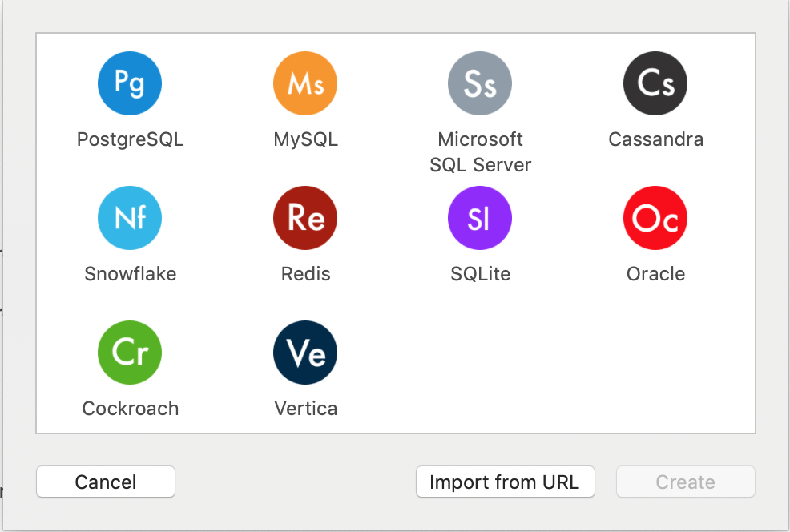The height and width of the screenshot is (532, 790).
Task: Select the blue Pg PostgreSQL icon
Action: click(130, 83)
